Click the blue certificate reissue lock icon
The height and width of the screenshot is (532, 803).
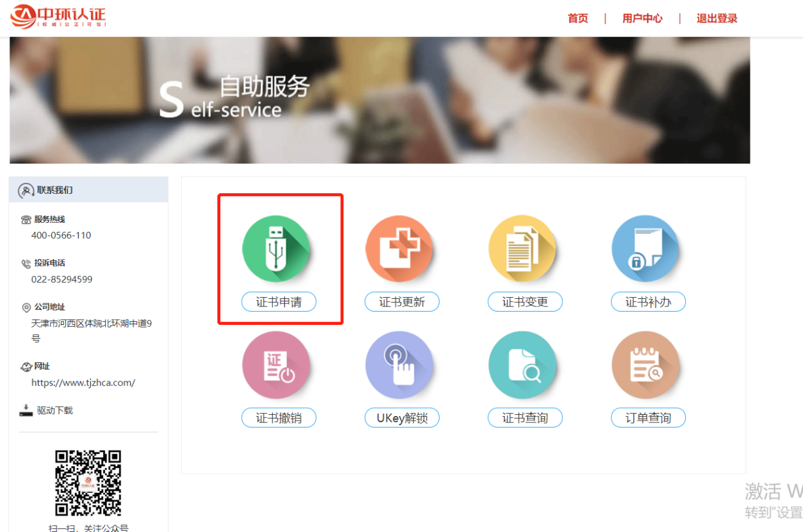(645, 249)
